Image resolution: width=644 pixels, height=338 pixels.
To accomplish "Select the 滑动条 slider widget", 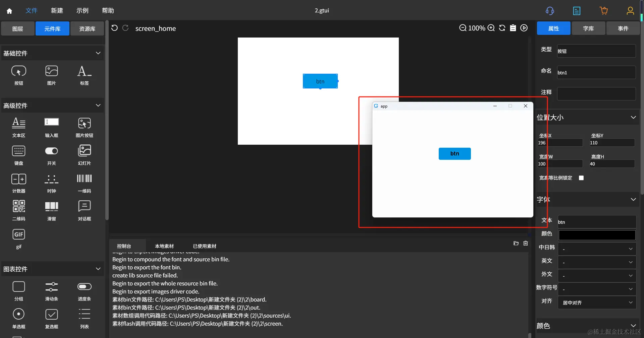I will pos(52,291).
